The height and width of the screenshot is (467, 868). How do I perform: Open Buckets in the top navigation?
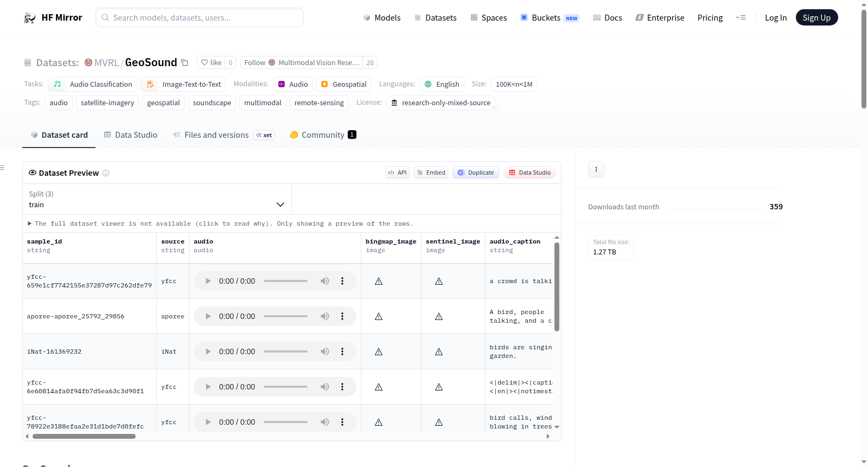550,18
